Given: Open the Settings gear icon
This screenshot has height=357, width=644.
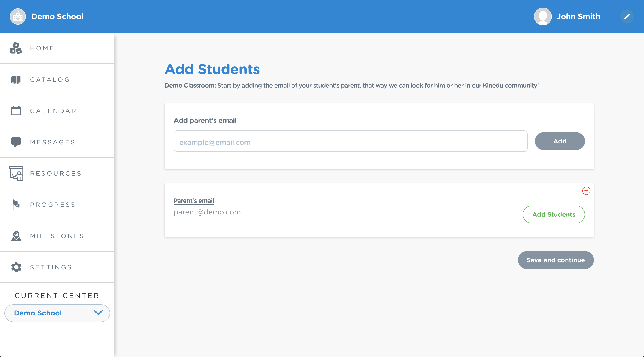Looking at the screenshot, I should tap(16, 267).
